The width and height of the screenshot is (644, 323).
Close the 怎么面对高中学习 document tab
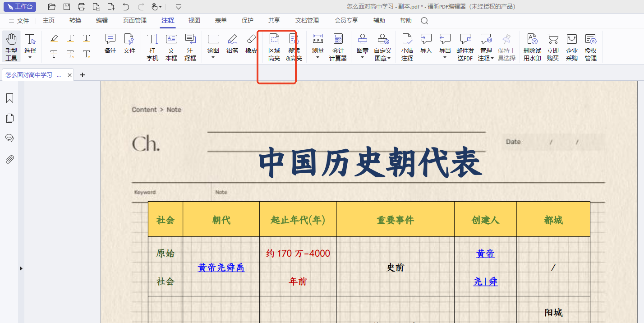70,75
